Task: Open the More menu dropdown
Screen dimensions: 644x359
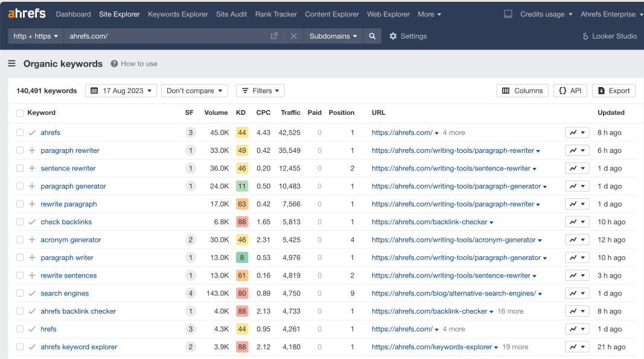Action: [429, 14]
